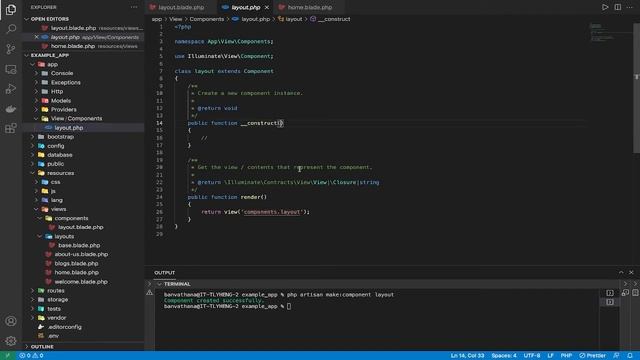Change LF end of line sequence
The width and height of the screenshot is (640, 360).
(x=550, y=356)
